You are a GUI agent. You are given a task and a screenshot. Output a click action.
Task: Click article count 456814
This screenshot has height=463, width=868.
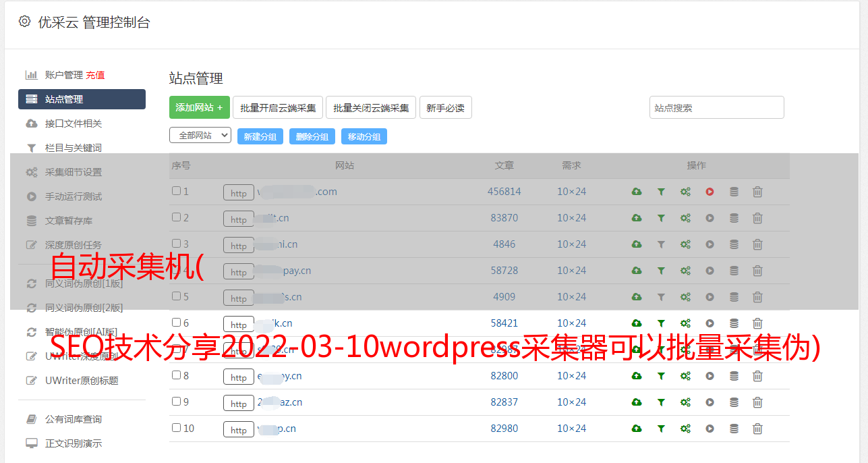(504, 192)
